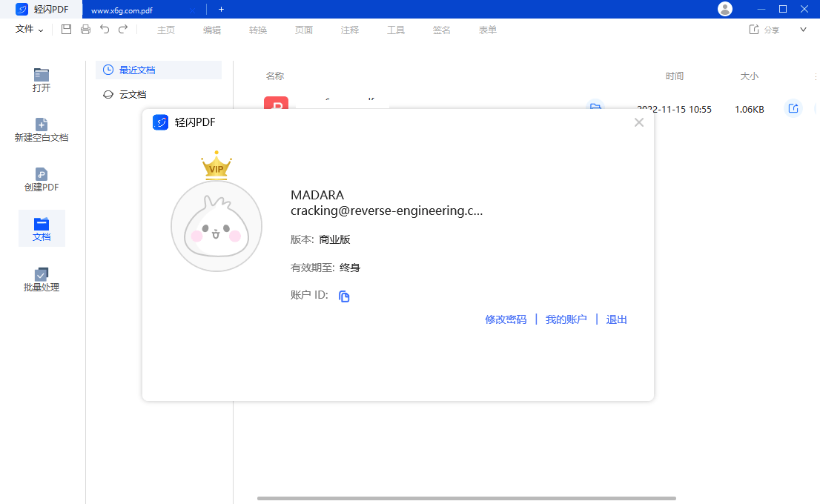Screen dimensions: 820x504
Task: Select the 打开 icon in the sidebar
Action: (41, 76)
